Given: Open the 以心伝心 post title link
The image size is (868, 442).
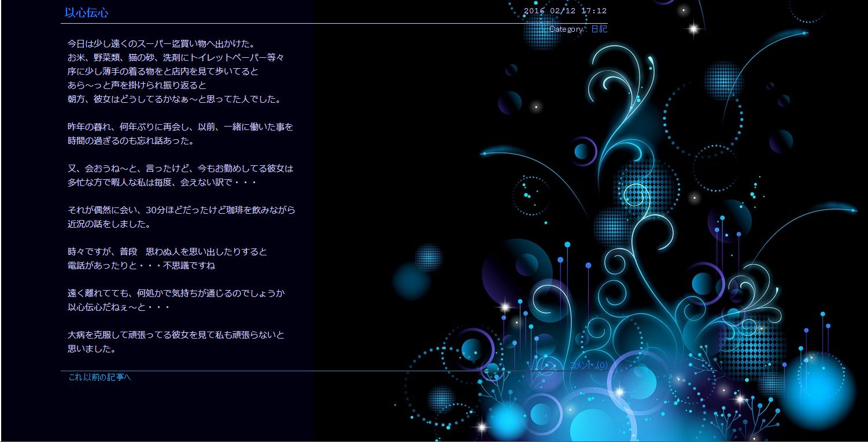Looking at the screenshot, I should (x=86, y=13).
